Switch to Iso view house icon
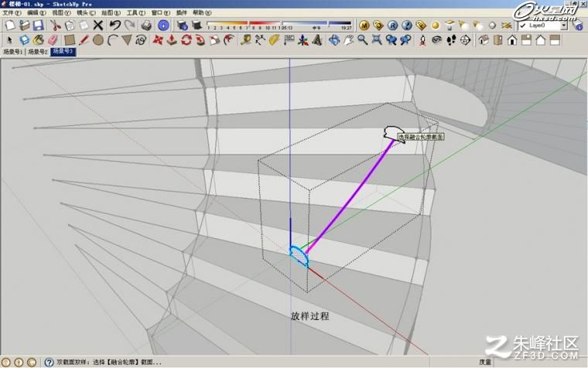Image resolution: width=588 pixels, height=368 pixels. coord(484,39)
